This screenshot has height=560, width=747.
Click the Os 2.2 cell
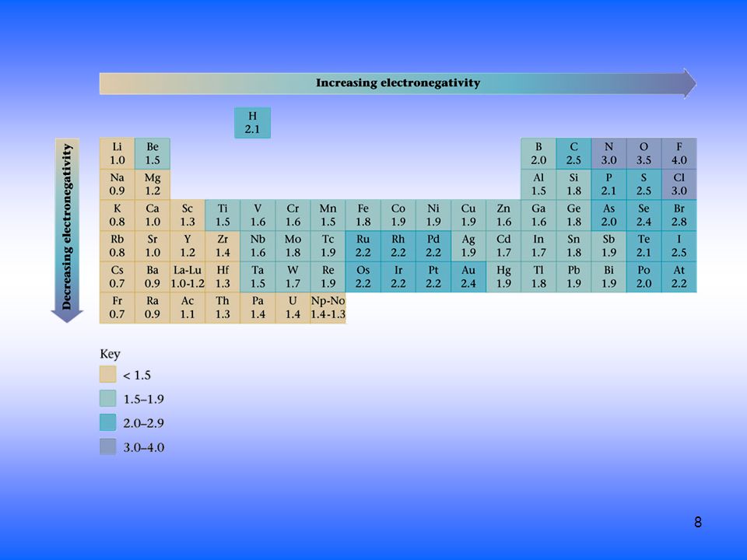click(x=363, y=277)
